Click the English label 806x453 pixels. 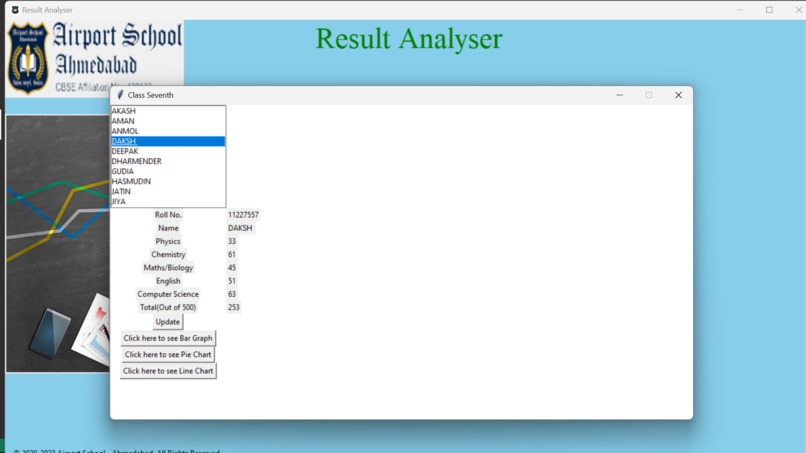tap(168, 281)
